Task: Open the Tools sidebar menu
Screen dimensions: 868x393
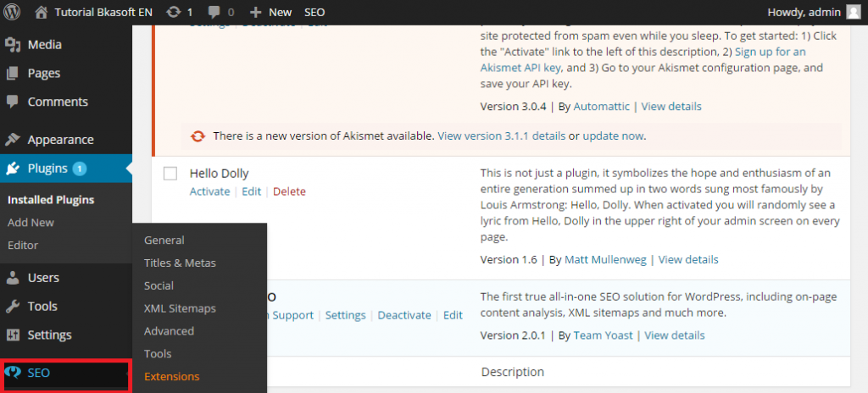Action: pos(42,306)
